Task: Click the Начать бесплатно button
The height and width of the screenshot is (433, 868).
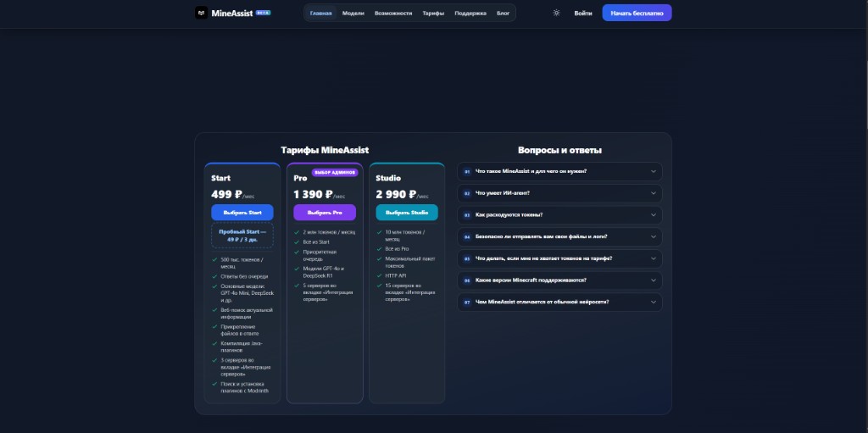Action: click(x=637, y=13)
